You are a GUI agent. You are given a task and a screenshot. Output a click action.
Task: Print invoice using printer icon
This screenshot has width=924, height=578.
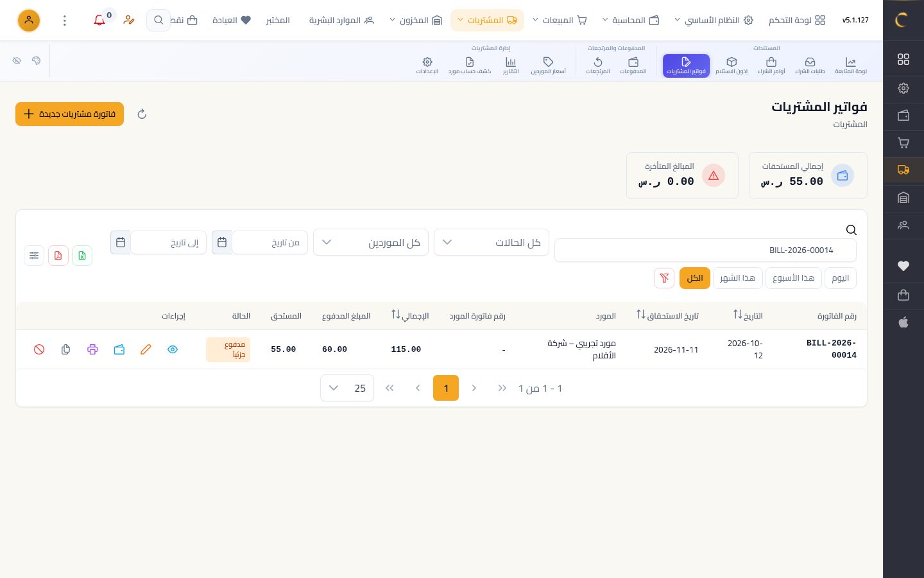[x=92, y=349]
